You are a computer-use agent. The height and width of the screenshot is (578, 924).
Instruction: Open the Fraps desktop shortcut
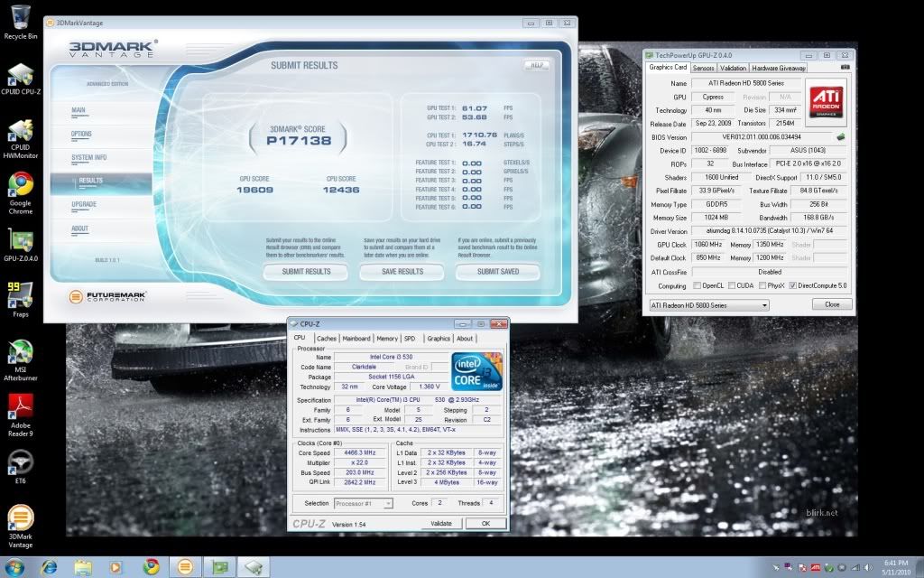[20, 296]
